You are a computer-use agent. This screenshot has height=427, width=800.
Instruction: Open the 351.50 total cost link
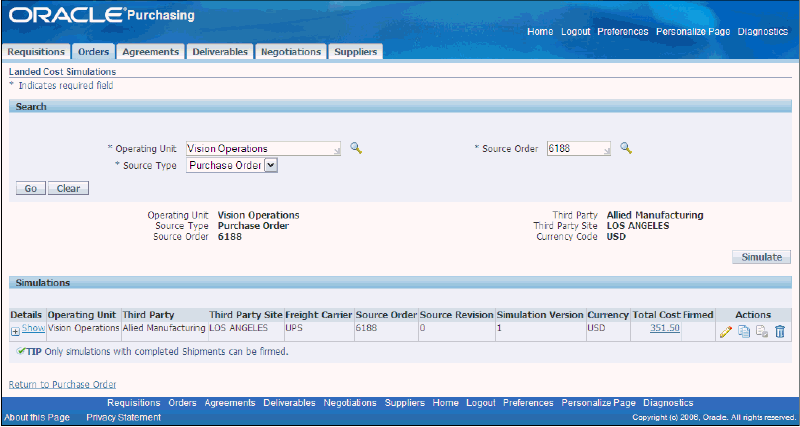[x=665, y=328]
